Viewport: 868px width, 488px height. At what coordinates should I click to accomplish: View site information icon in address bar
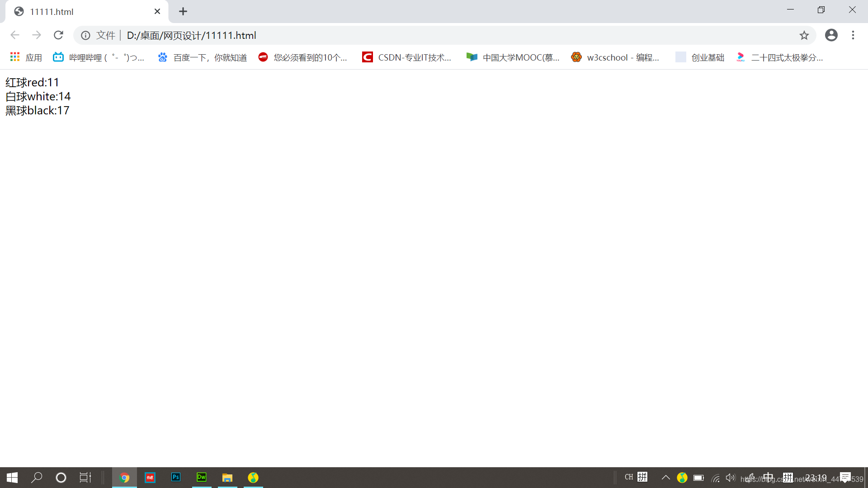coord(85,35)
